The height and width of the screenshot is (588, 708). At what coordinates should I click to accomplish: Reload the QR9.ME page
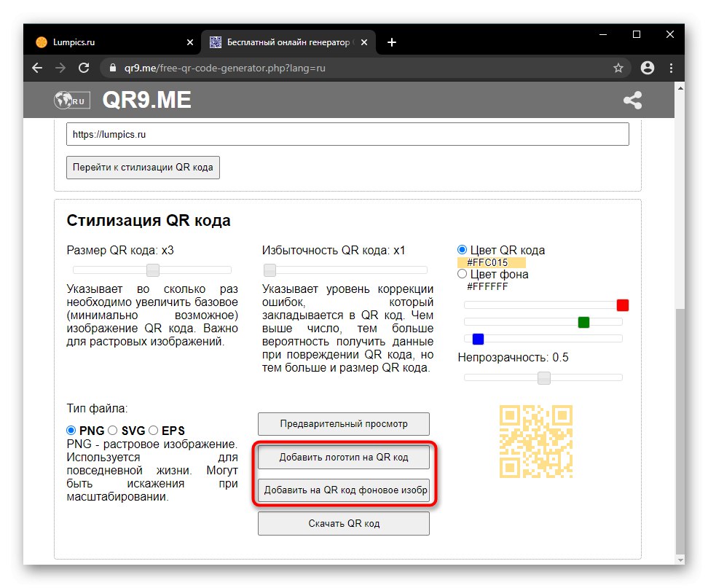[x=84, y=68]
